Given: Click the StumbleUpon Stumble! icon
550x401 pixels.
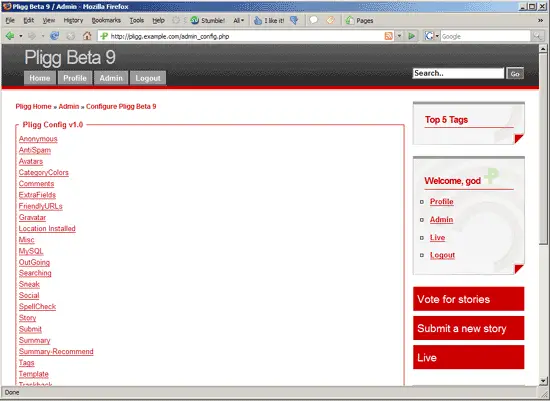Looking at the screenshot, I should click(x=195, y=20).
